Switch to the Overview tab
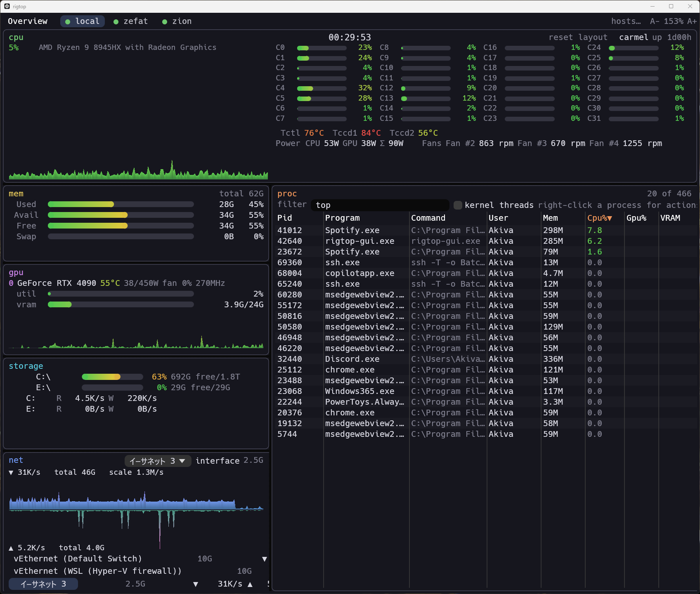 click(28, 21)
